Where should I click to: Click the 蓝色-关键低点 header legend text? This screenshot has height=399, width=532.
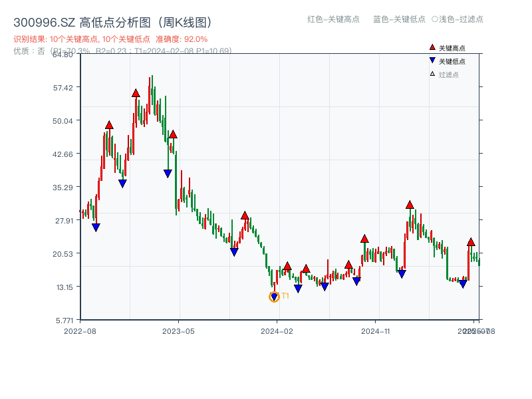point(399,19)
